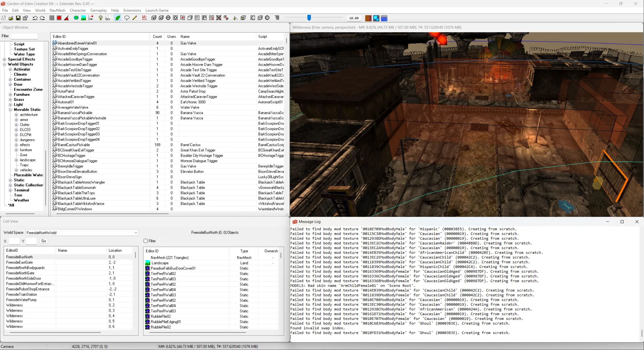Toggle the light bulb brightness icon
Image resolution: width=644 pixels, height=350 pixels.
click(101, 18)
